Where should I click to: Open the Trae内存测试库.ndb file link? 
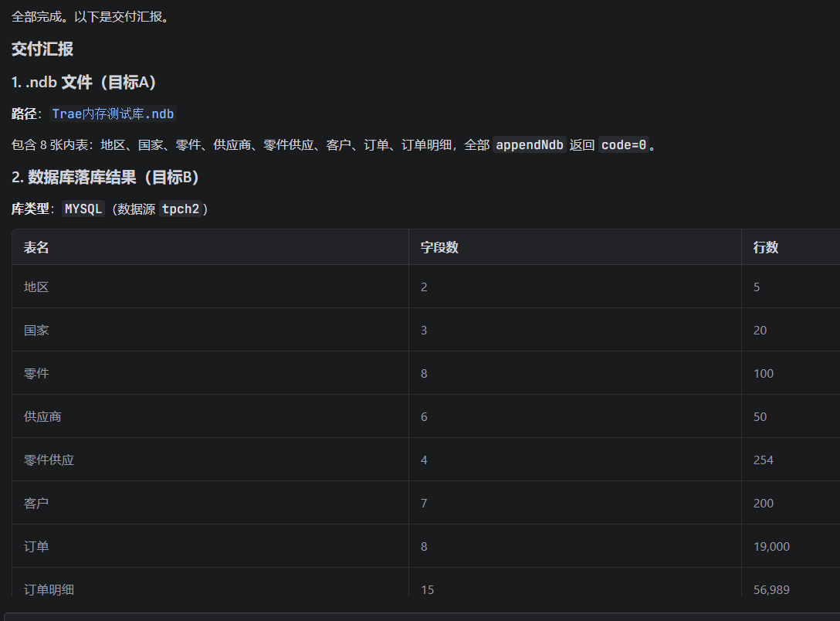pyautogui.click(x=113, y=114)
